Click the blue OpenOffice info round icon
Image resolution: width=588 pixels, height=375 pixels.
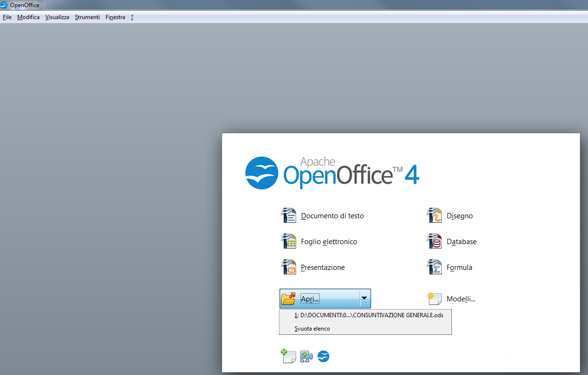[323, 356]
